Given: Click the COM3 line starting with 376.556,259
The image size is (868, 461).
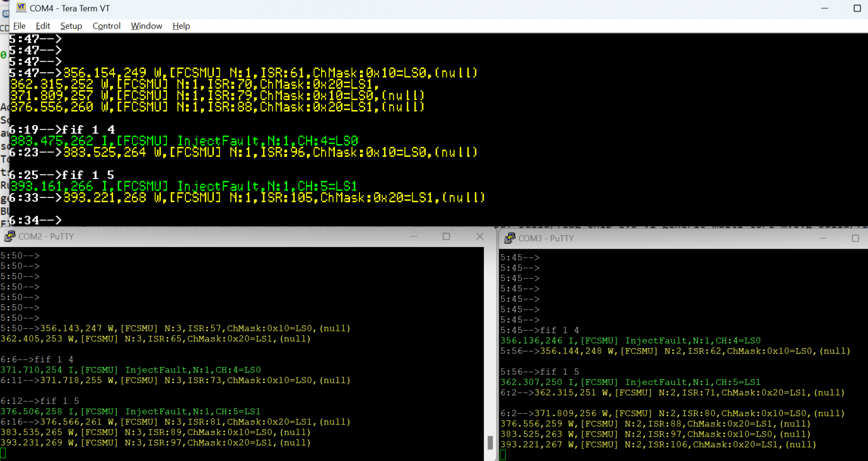Looking at the screenshot, I should point(655,424).
